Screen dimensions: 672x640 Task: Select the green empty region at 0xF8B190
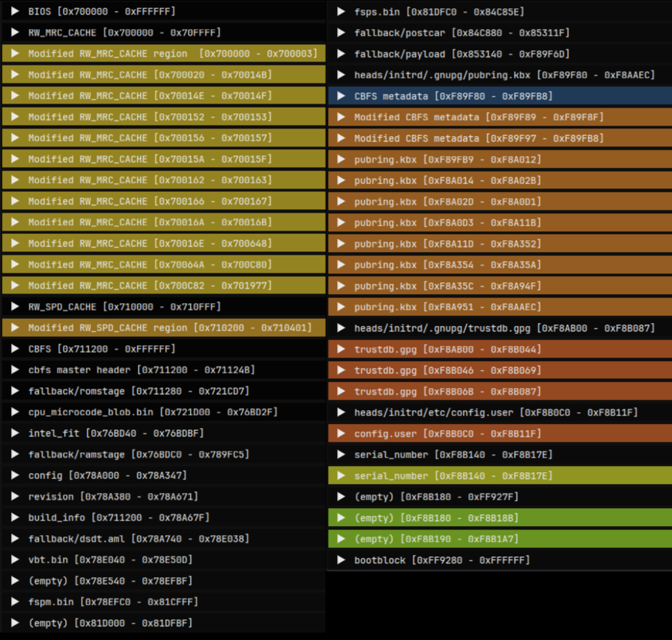point(428,539)
